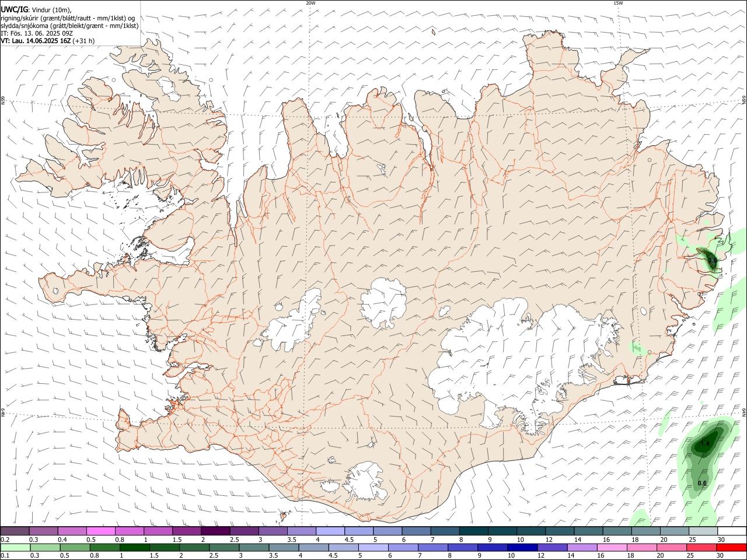
Task: Select the bright red swatch after bottom-row 30
Action: point(731,548)
